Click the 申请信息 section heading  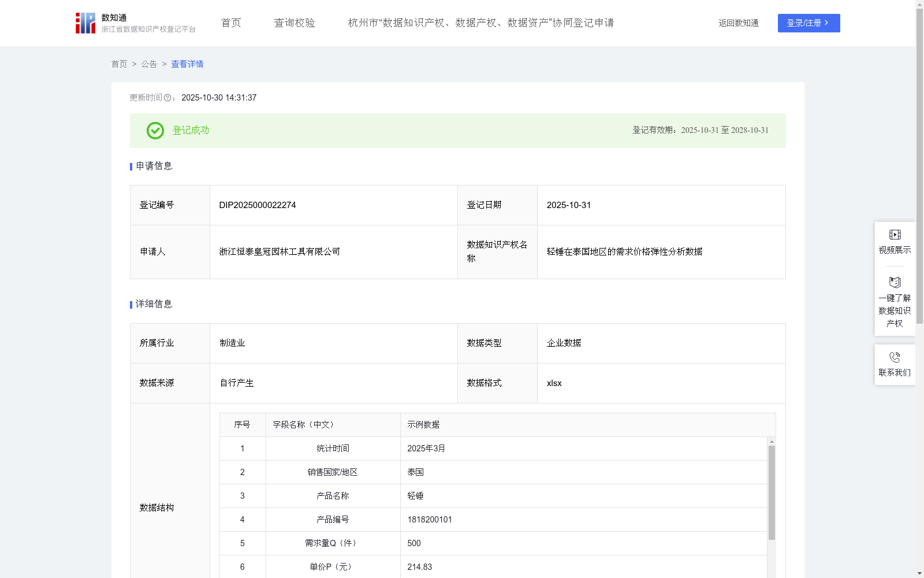point(154,166)
